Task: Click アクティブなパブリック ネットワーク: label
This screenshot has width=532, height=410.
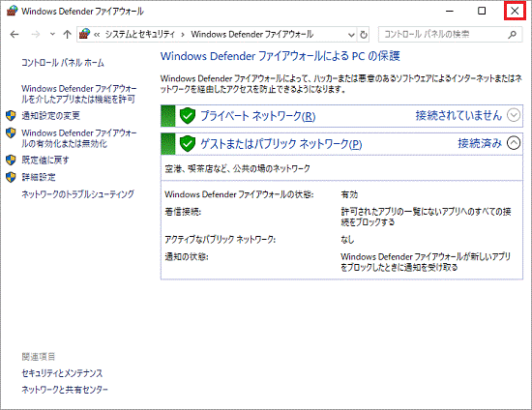Action: (x=221, y=240)
